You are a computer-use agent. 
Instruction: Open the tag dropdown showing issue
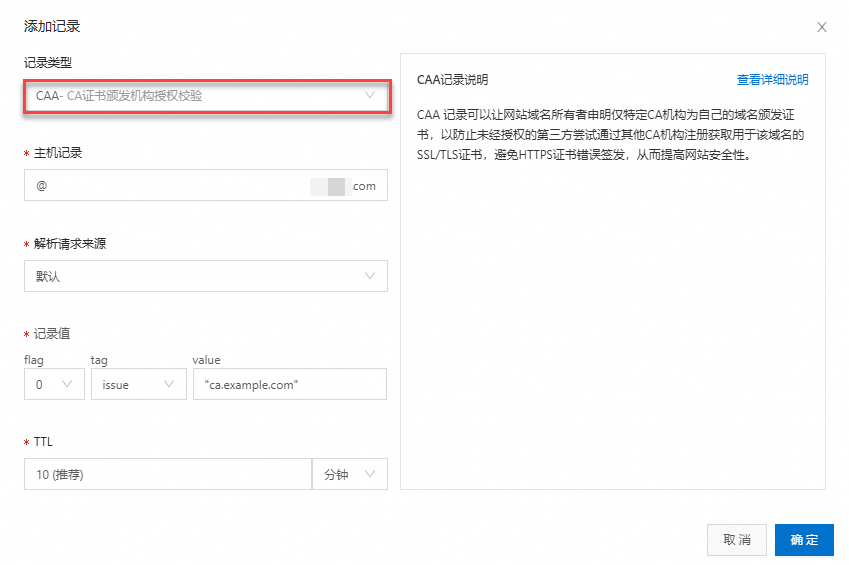coord(139,384)
